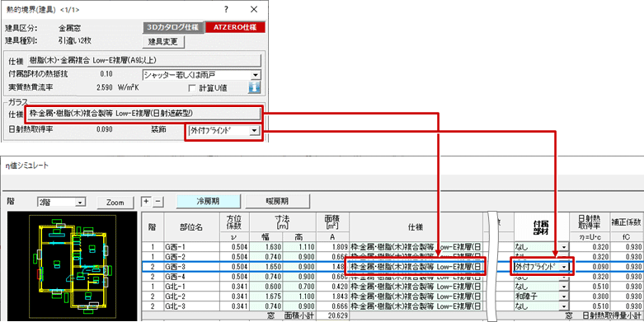The width and height of the screenshot is (644, 322).
Task: Click the 部位名 column header
Action: coord(191,227)
